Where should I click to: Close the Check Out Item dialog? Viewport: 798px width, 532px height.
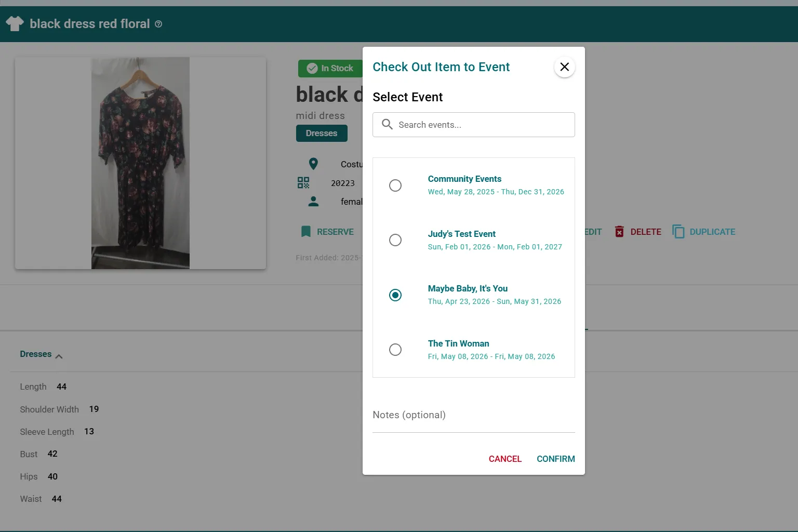(x=564, y=66)
